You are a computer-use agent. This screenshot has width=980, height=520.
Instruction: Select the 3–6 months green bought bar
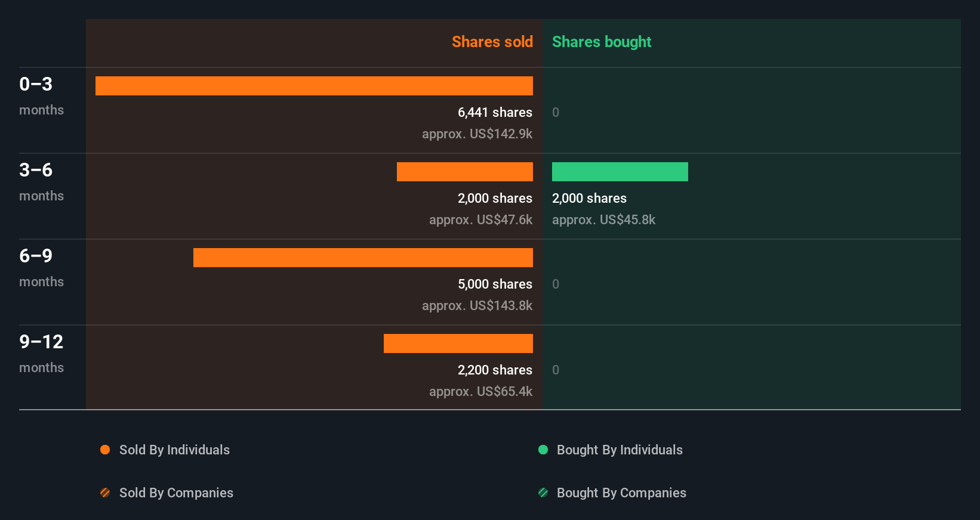click(620, 172)
